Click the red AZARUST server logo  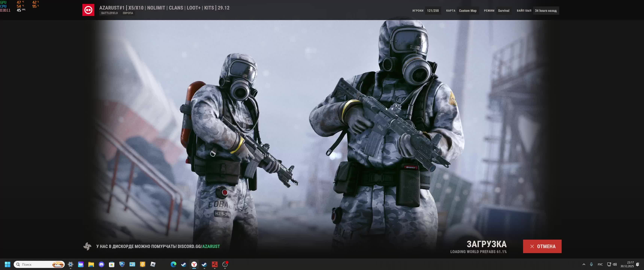88,10
